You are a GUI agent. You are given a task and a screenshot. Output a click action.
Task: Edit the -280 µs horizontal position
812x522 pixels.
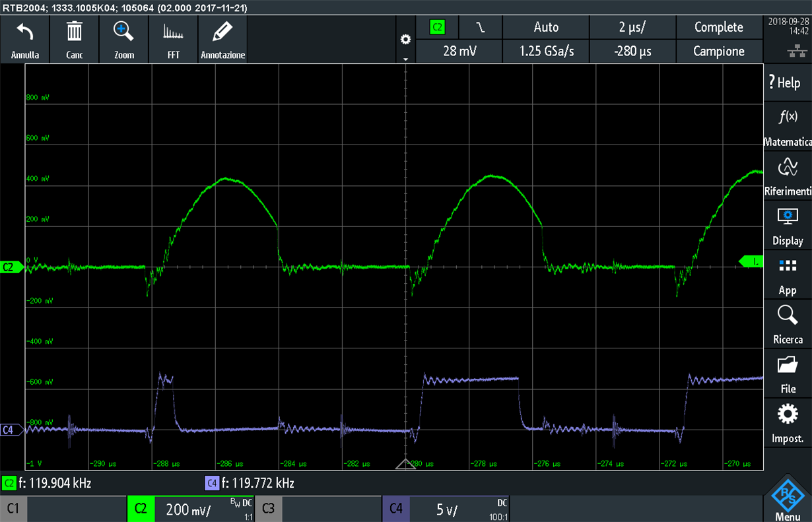pos(632,51)
